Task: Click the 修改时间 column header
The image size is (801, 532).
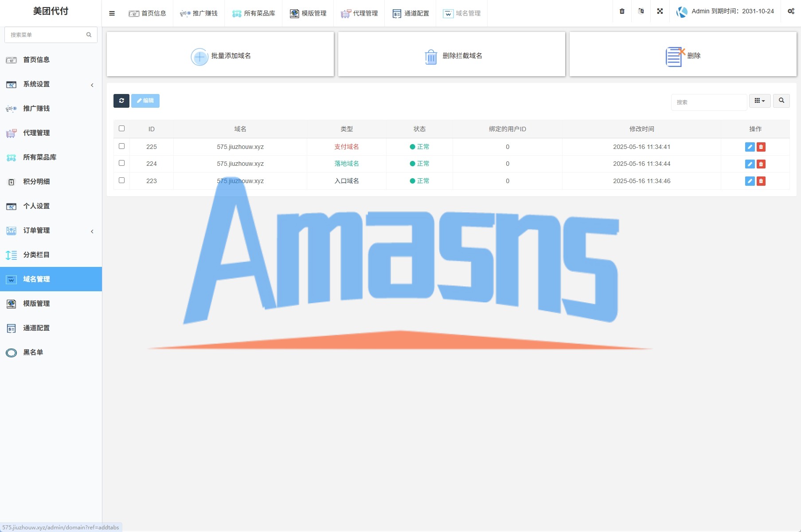Action: tap(642, 129)
